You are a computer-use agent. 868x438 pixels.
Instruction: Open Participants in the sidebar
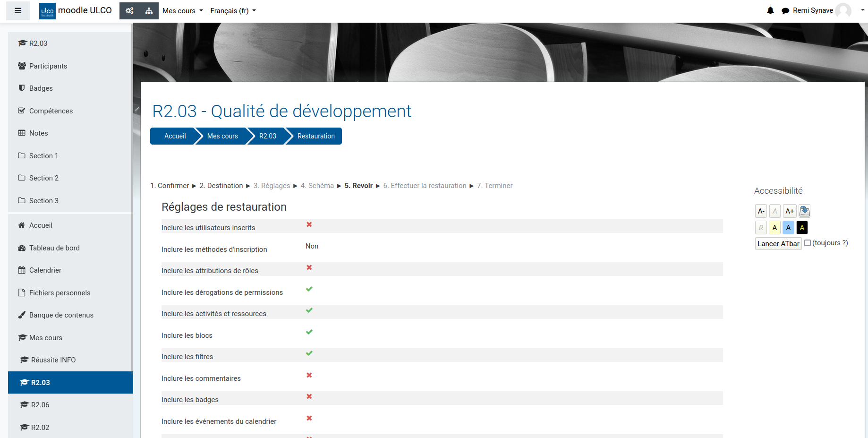[x=48, y=66]
